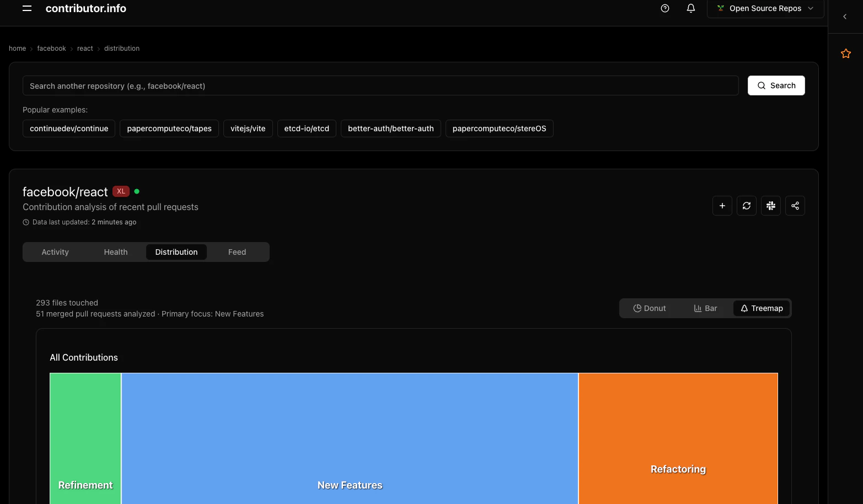Click the repository search input field
Image resolution: width=863 pixels, height=504 pixels.
(380, 85)
